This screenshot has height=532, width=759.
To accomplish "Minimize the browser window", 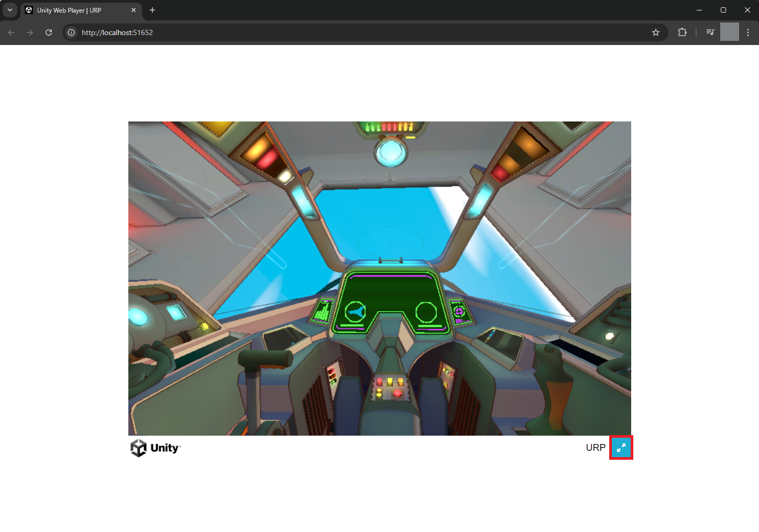I will click(699, 10).
